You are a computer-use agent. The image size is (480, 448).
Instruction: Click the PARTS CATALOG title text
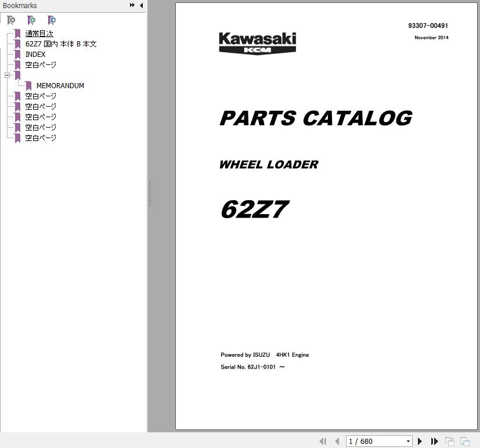[316, 118]
